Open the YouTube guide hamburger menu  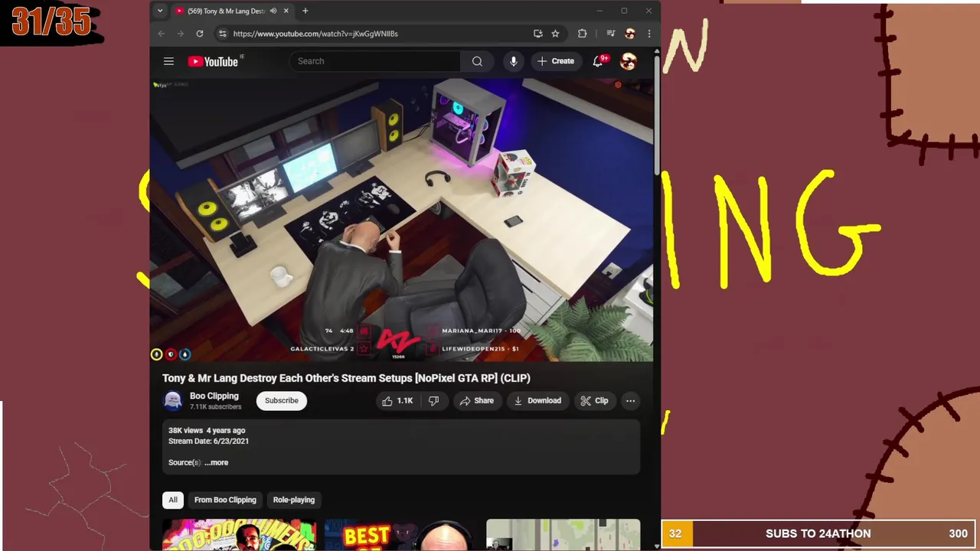point(168,61)
